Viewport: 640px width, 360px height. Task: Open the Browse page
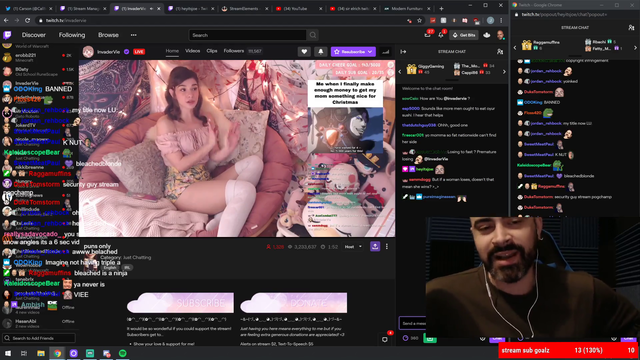click(x=108, y=35)
